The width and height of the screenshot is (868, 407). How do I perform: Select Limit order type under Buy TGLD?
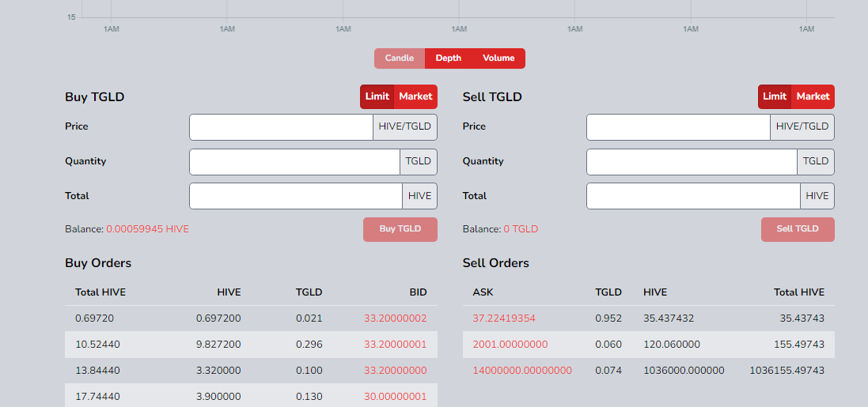[377, 96]
